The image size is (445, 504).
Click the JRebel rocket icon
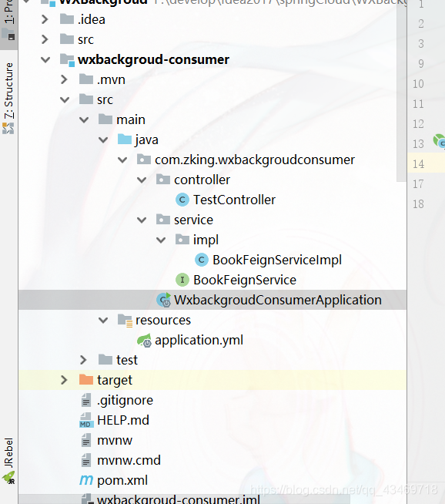pyautogui.click(x=8, y=478)
